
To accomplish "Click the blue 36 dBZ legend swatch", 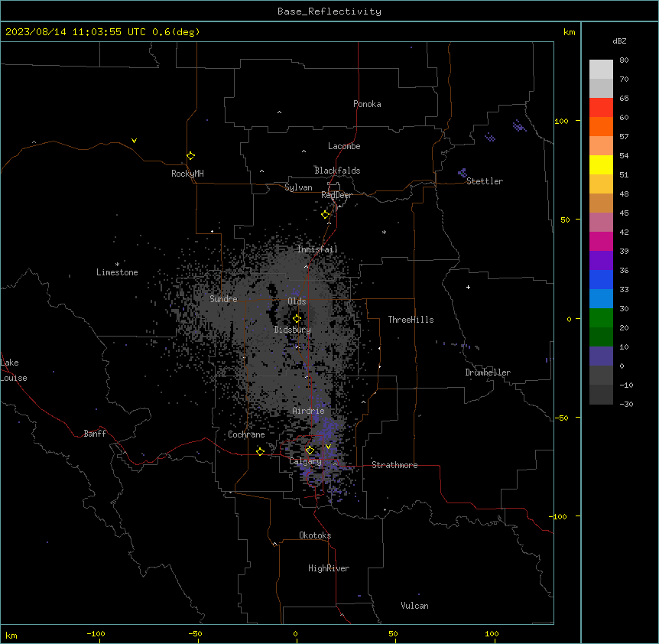I will pyautogui.click(x=601, y=279).
